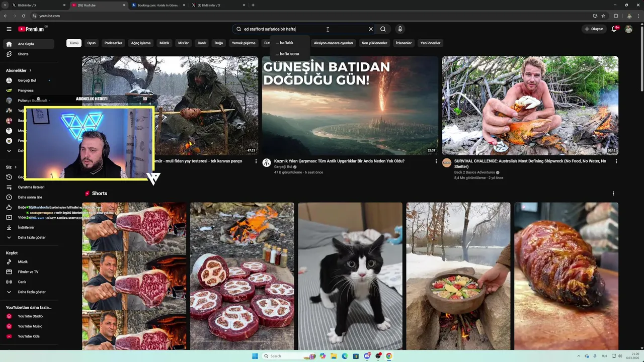Reload the page with the refresh button
The width and height of the screenshot is (644, 362).
pos(23,16)
